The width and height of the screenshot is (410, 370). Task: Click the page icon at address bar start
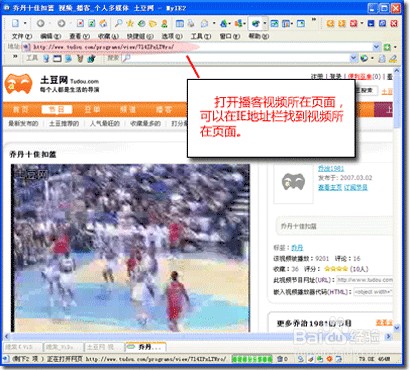(26, 47)
